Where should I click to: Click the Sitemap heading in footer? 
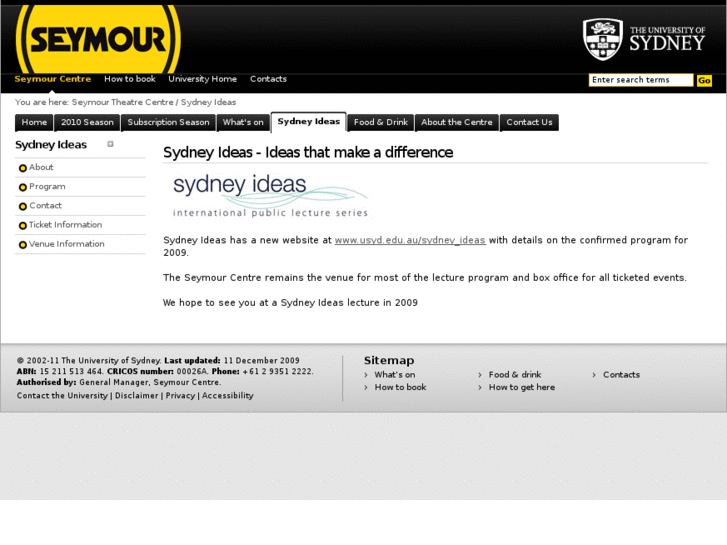(x=389, y=360)
